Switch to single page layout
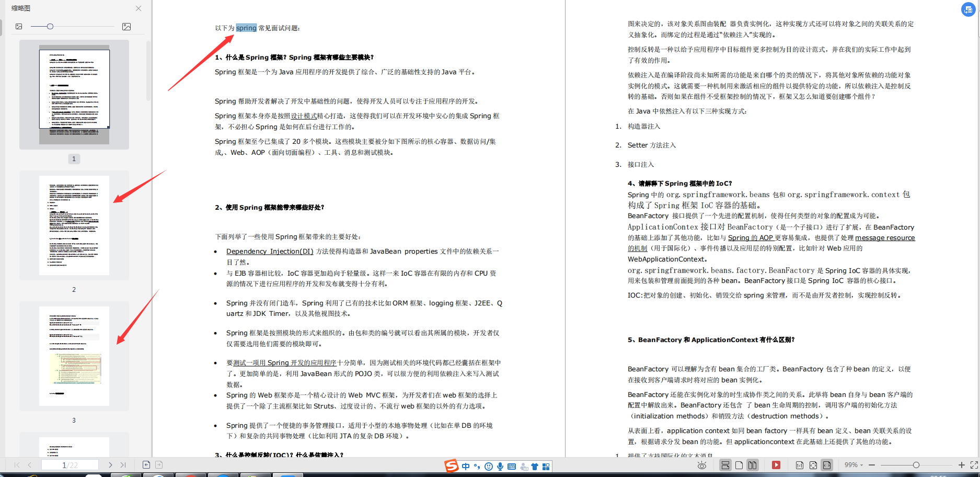Image resolution: width=980 pixels, height=477 pixels. (x=739, y=465)
